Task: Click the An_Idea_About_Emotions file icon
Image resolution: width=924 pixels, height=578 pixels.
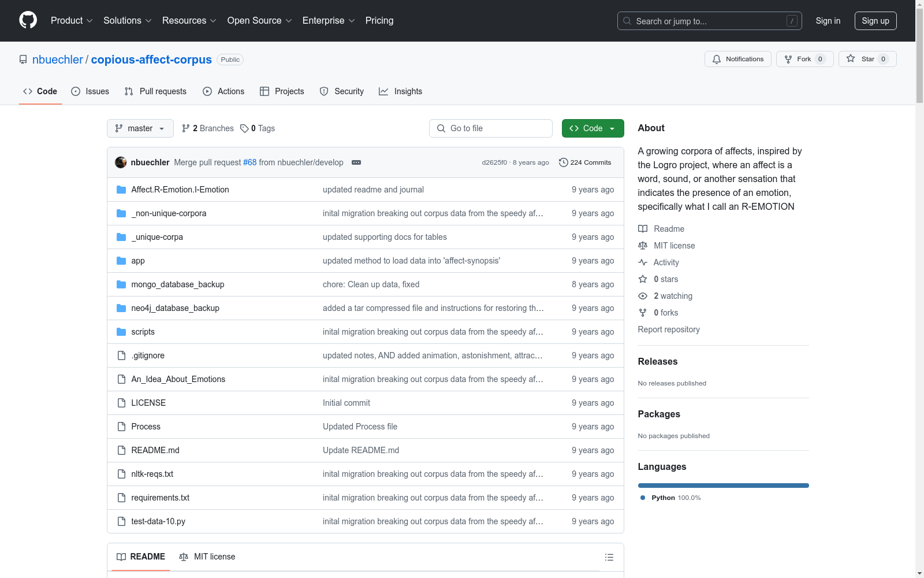Action: tap(121, 379)
